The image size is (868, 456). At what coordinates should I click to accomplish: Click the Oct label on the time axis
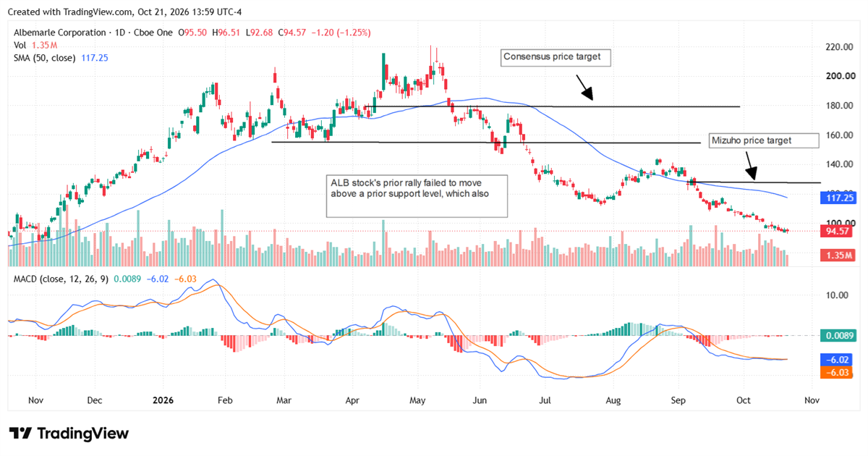tap(743, 399)
